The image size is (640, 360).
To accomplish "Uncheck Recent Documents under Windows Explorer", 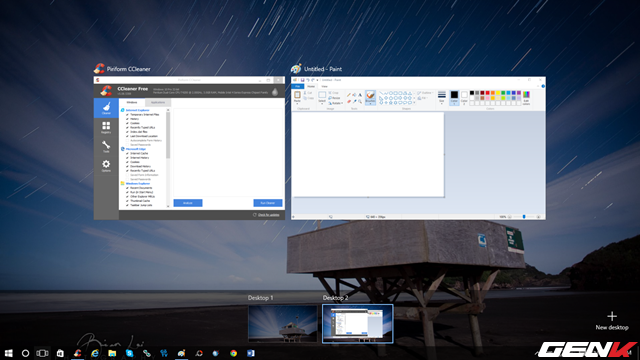I will point(127,188).
